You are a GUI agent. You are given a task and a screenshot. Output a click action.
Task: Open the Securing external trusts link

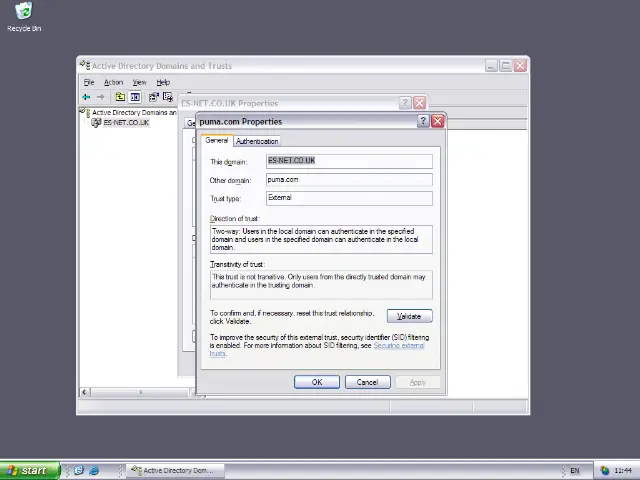pyautogui.click(x=398, y=345)
